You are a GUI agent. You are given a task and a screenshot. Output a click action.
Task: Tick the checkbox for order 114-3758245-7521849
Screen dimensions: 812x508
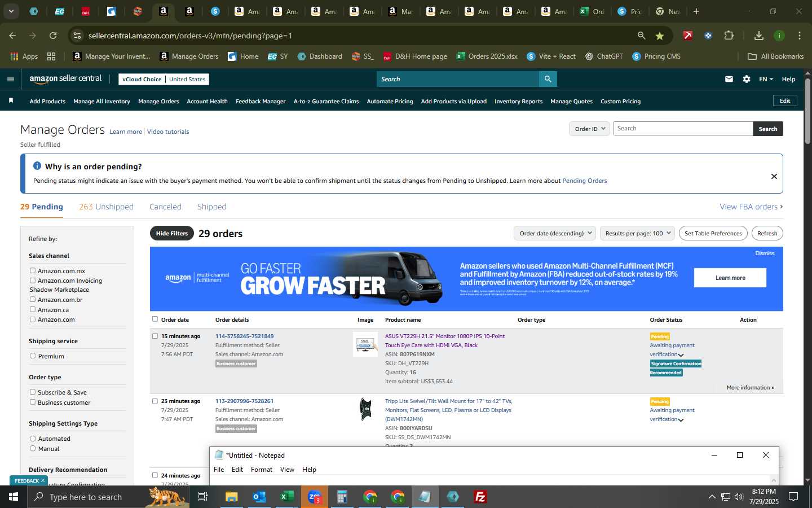[155, 336]
